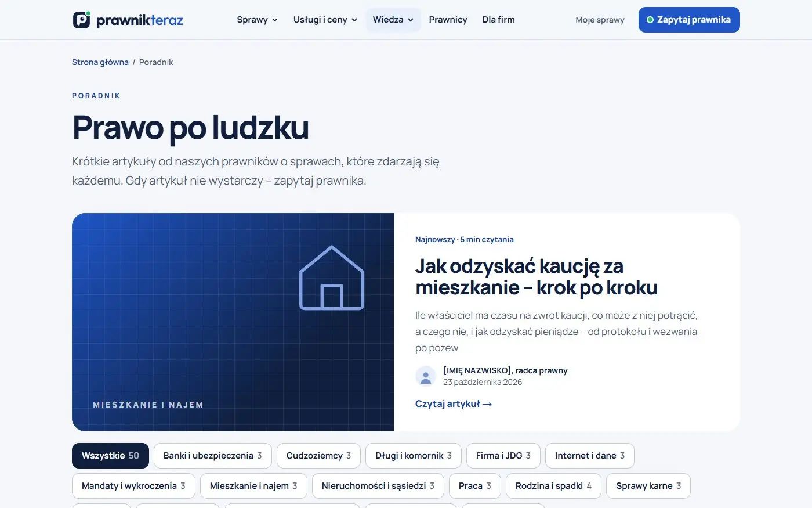This screenshot has width=812, height=508.
Task: Select the Wszystkie 50 filter
Action: coord(110,456)
